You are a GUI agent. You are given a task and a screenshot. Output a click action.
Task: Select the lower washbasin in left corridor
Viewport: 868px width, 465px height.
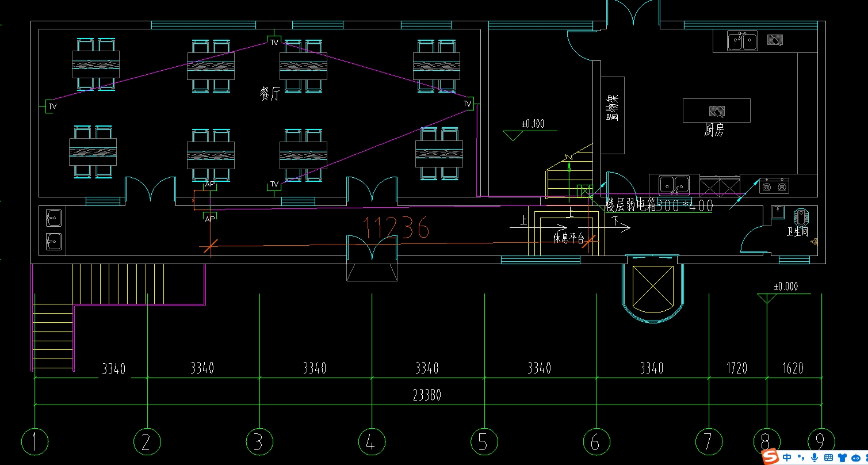[x=53, y=242]
